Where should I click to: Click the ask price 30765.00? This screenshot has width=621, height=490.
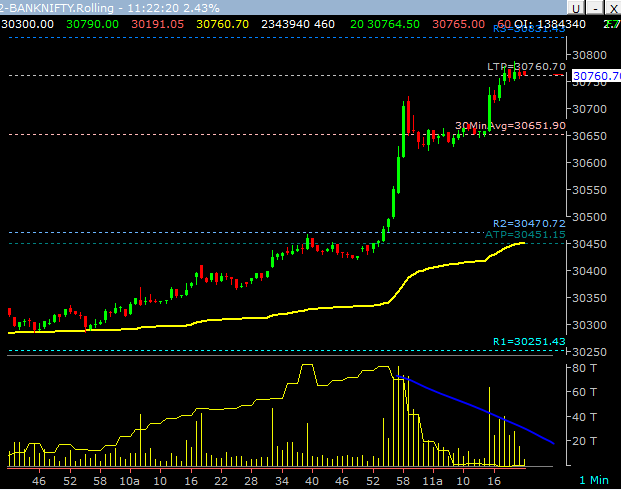(x=459, y=24)
